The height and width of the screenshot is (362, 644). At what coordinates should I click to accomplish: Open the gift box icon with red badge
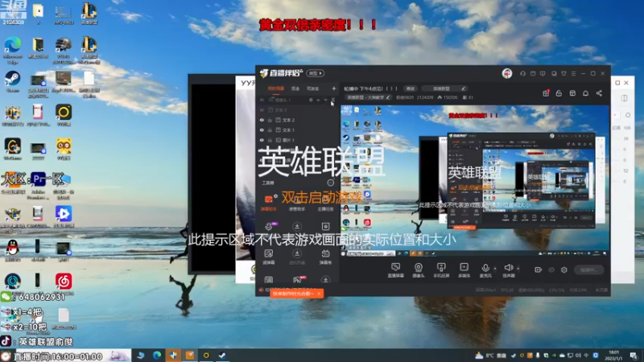(x=546, y=93)
